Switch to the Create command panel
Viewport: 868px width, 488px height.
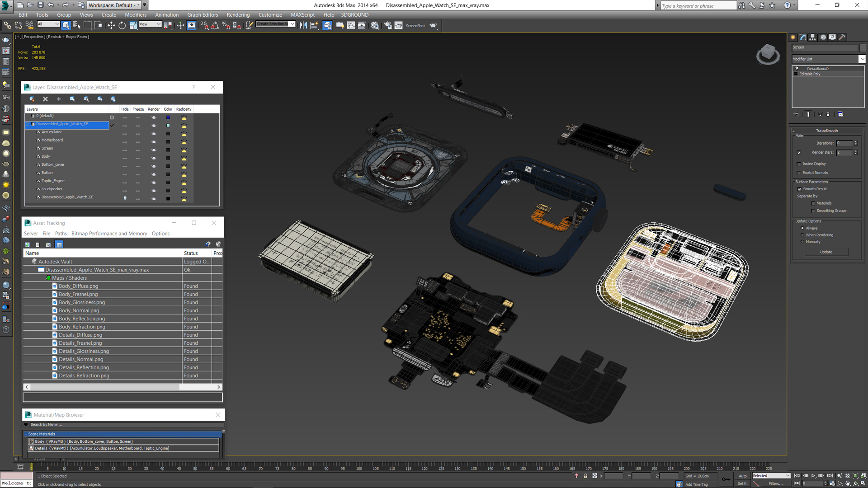(793, 38)
